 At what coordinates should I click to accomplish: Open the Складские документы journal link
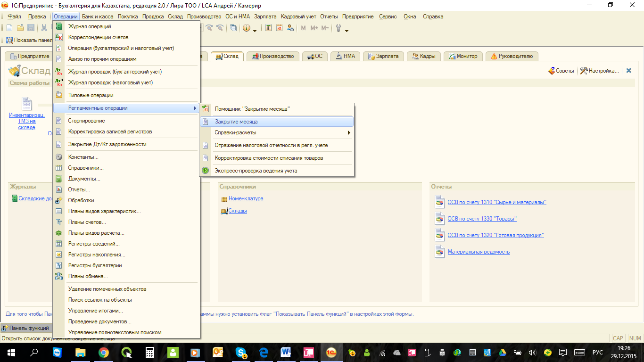[x=36, y=198]
